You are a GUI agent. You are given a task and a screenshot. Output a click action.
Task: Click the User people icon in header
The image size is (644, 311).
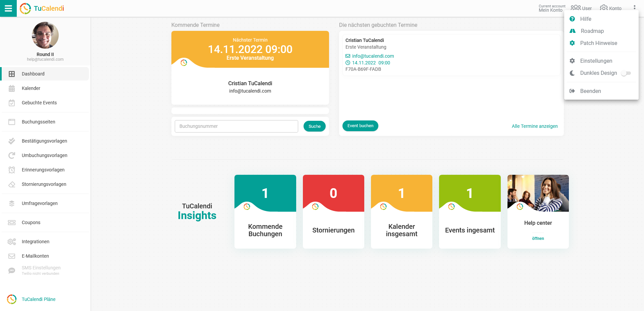pos(576,8)
